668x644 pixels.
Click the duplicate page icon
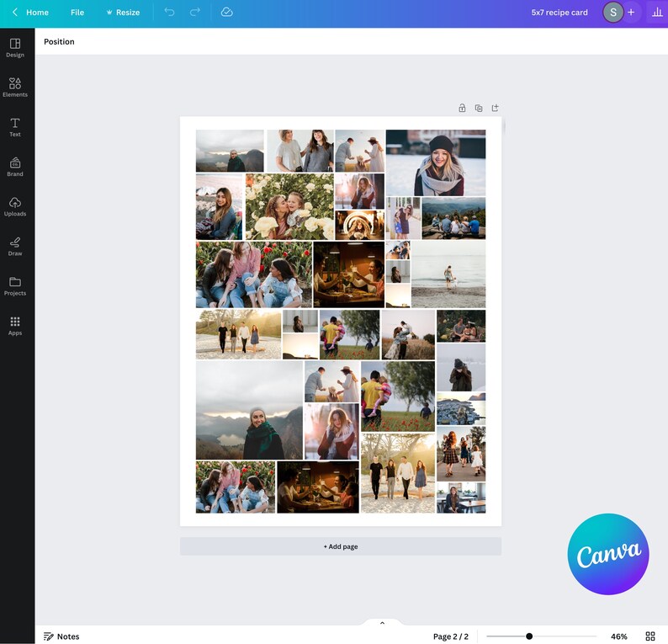[x=479, y=108]
